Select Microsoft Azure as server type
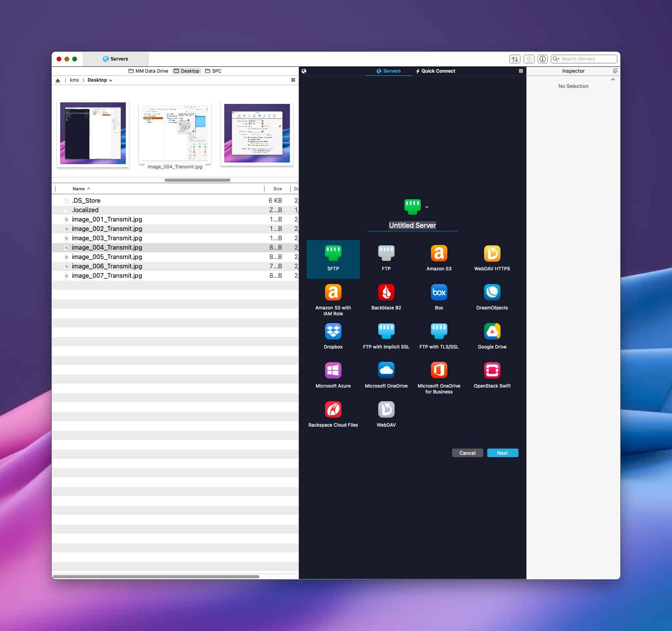The image size is (672, 631). (x=333, y=371)
